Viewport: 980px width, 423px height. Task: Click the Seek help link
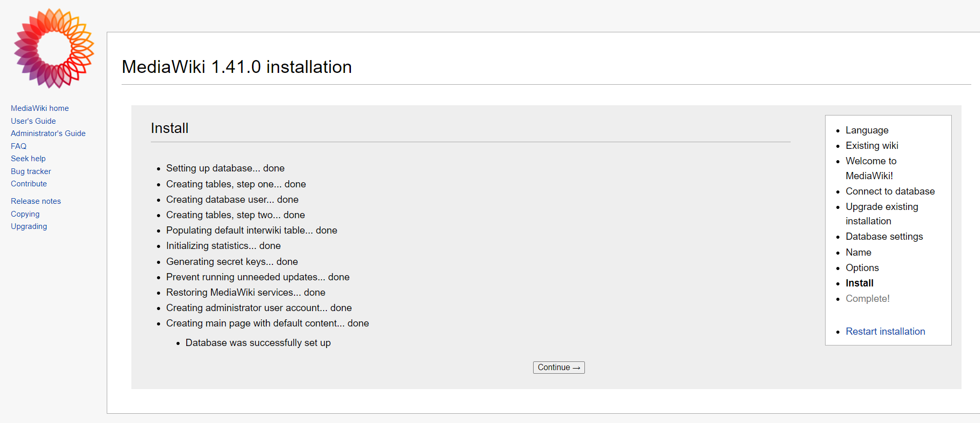(28, 159)
